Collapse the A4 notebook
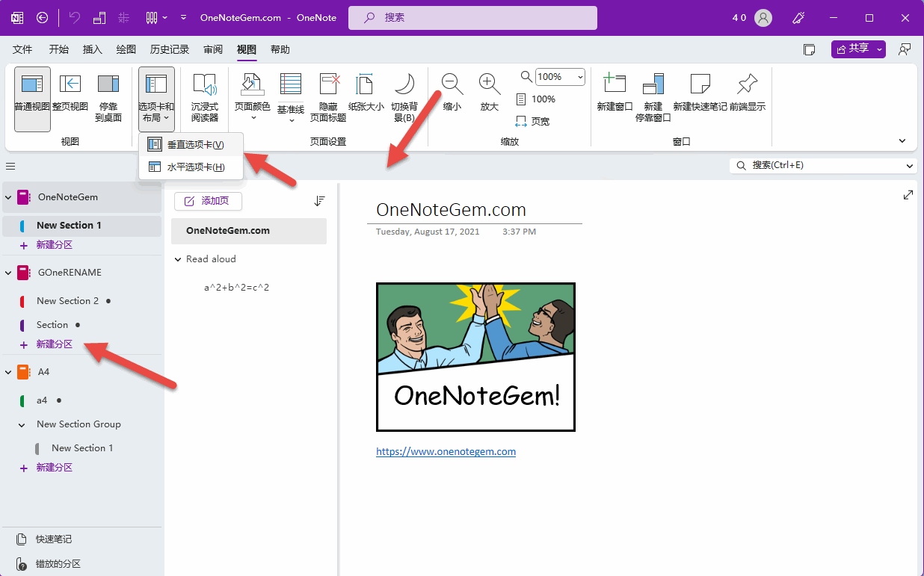The width and height of the screenshot is (924, 576). [8, 372]
